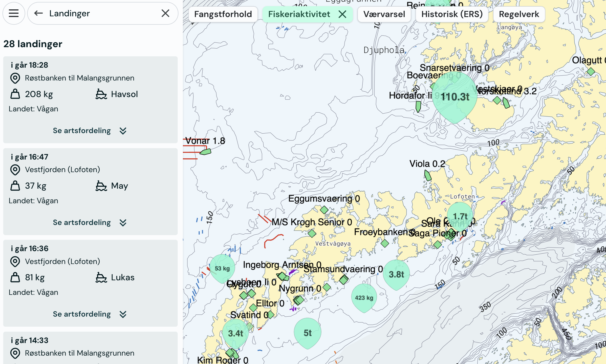Click the weight icon beside 208 kg

click(15, 94)
